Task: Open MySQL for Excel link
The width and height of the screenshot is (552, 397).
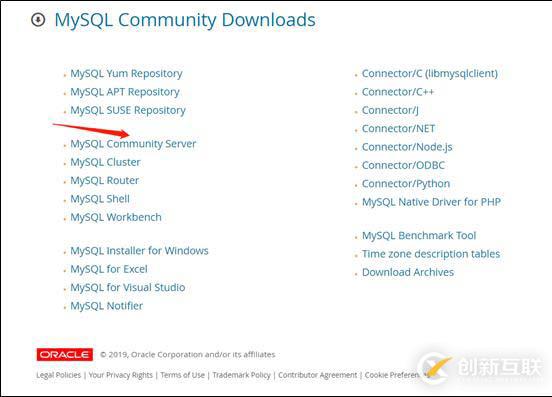Action: (x=109, y=269)
